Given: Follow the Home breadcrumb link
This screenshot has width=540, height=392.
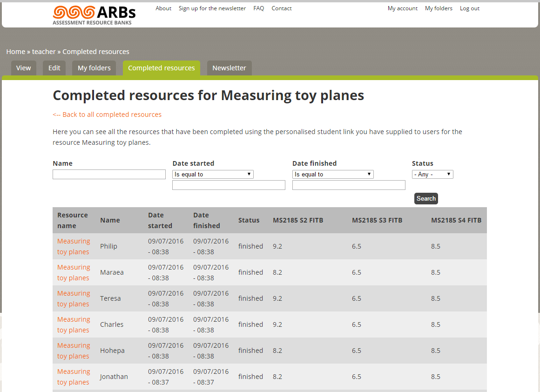Looking at the screenshot, I should tap(15, 52).
